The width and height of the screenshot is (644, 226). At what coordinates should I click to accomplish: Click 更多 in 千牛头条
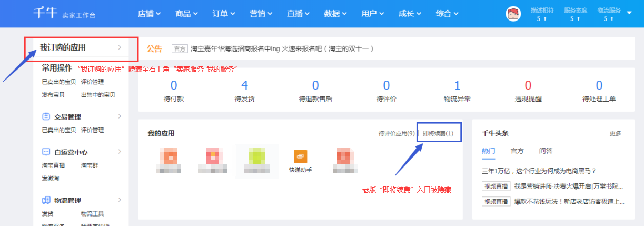(616, 133)
